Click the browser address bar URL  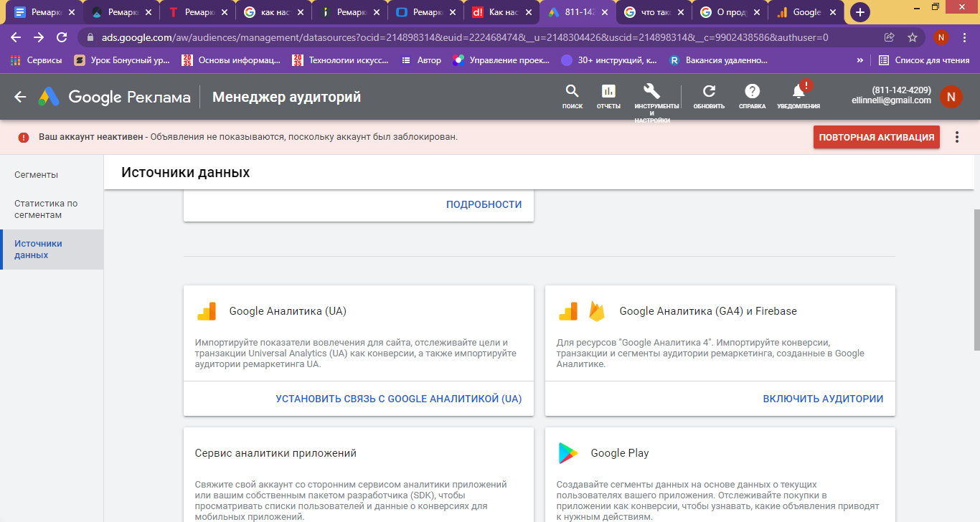click(x=465, y=37)
